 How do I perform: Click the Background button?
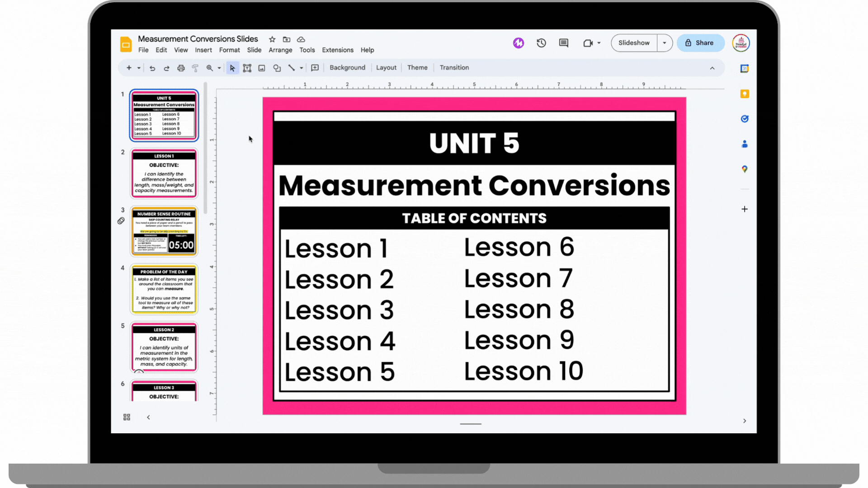(x=347, y=68)
